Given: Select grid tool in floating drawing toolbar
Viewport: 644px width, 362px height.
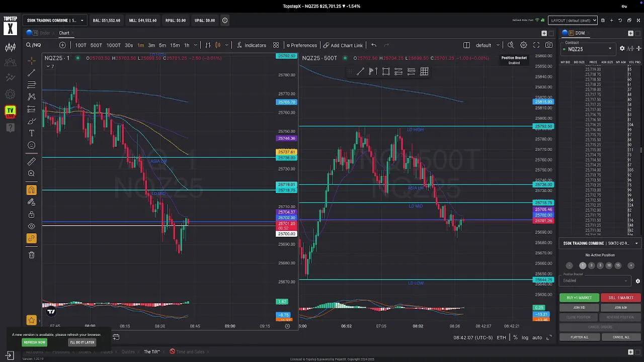Looking at the screenshot, I should (424, 71).
